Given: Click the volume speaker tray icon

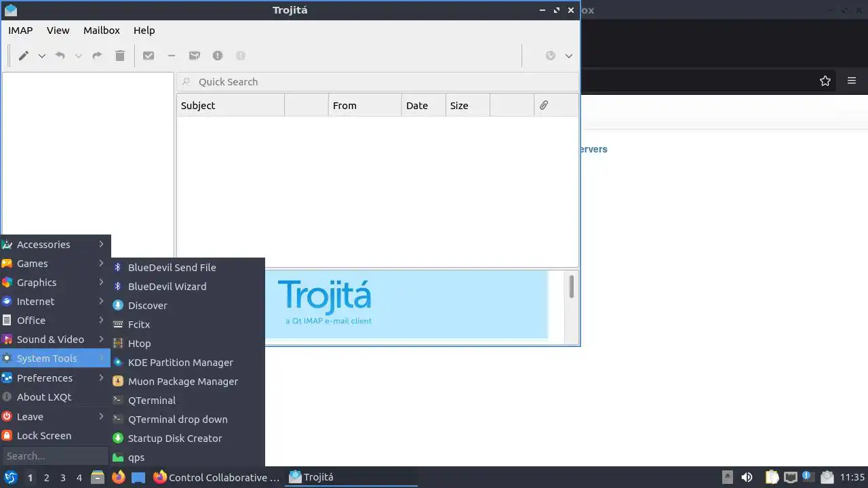Looking at the screenshot, I should 747,477.
